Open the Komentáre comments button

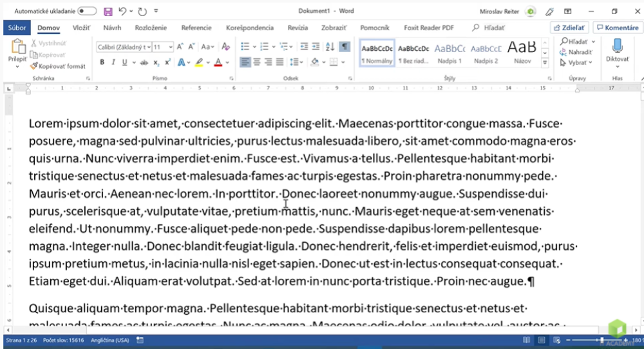(x=617, y=28)
